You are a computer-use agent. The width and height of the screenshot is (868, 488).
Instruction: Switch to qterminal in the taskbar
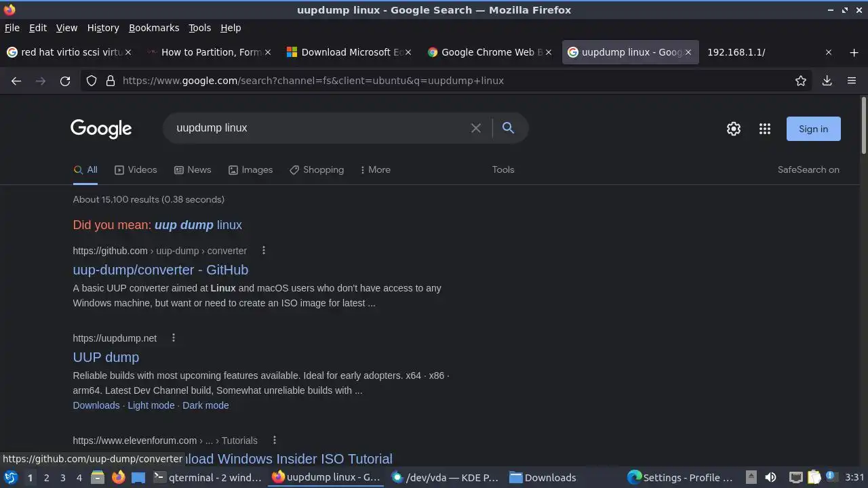[x=208, y=477]
